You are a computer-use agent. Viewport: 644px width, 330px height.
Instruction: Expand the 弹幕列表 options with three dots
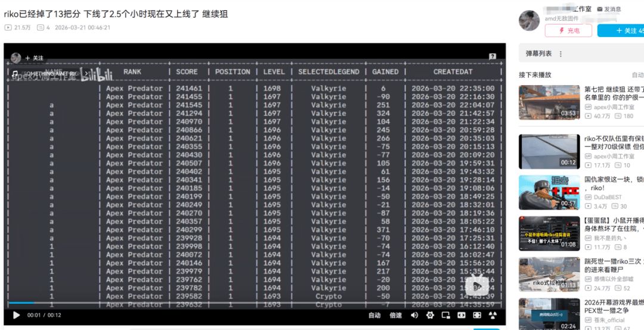[x=561, y=54]
